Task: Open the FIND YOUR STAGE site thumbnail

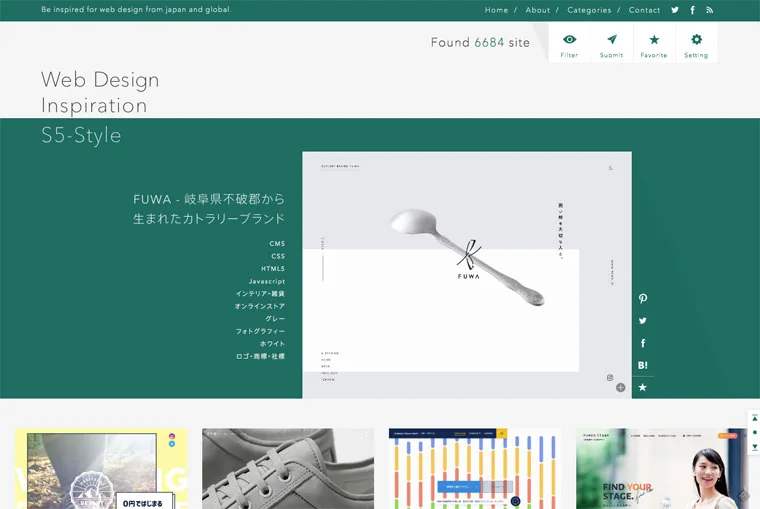Action: pos(662,468)
